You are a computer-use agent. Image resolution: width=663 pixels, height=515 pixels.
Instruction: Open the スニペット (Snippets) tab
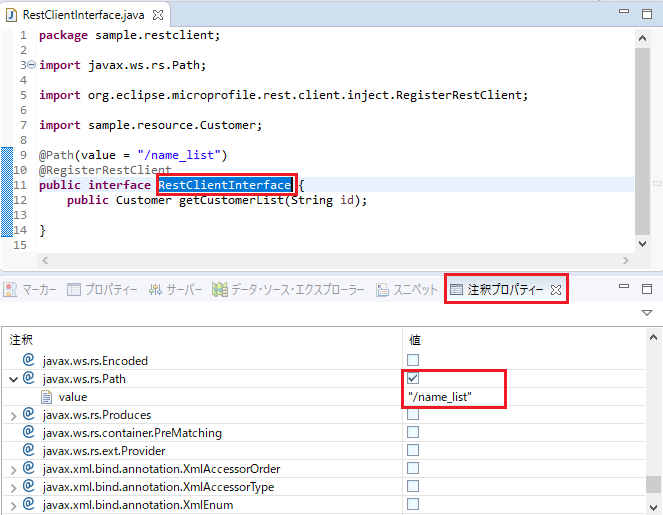406,290
